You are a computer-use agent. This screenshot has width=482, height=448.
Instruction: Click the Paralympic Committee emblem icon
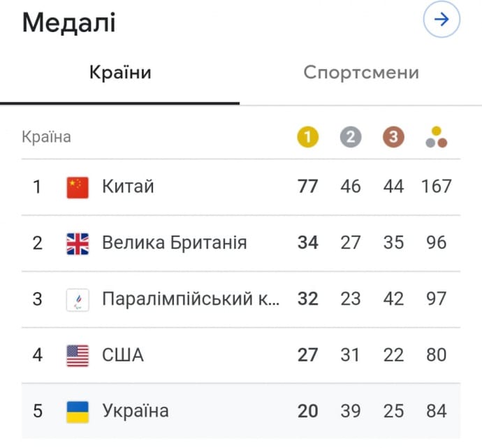pyautogui.click(x=78, y=299)
